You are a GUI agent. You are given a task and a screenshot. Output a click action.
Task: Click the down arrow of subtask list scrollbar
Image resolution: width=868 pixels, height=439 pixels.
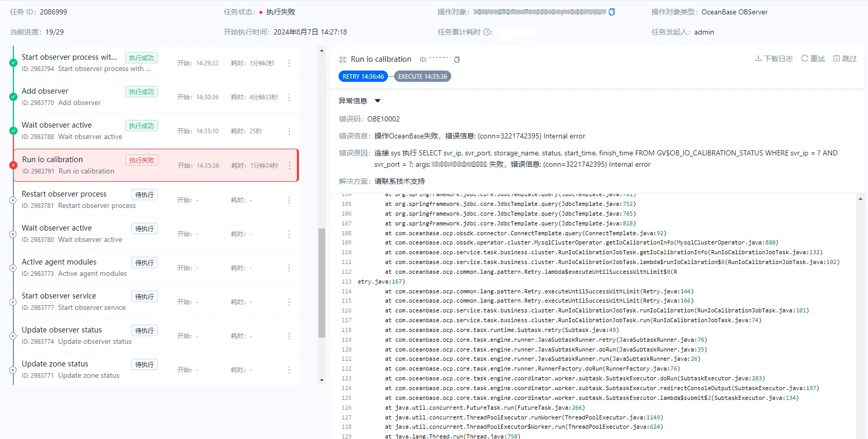322,380
